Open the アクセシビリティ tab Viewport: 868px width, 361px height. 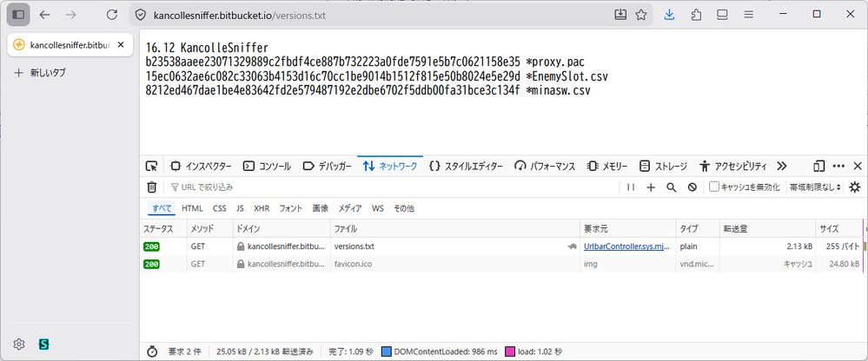(733, 166)
